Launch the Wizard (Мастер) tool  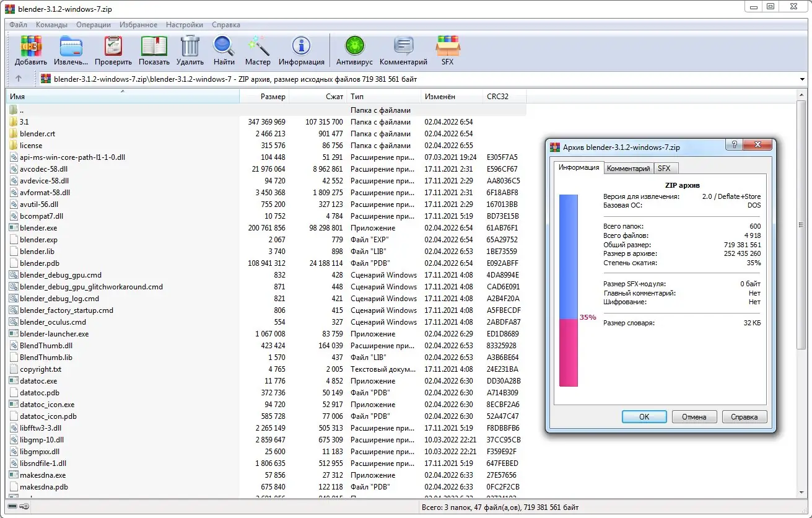(x=258, y=51)
